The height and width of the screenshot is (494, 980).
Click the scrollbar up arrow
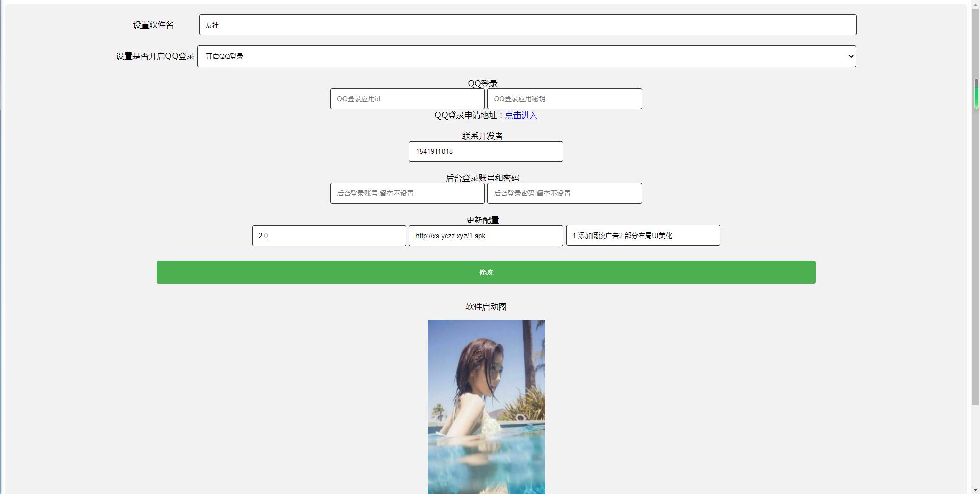click(975, 4)
